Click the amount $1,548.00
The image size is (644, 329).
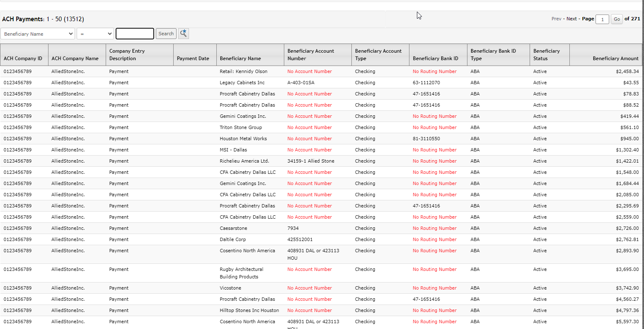tap(627, 172)
